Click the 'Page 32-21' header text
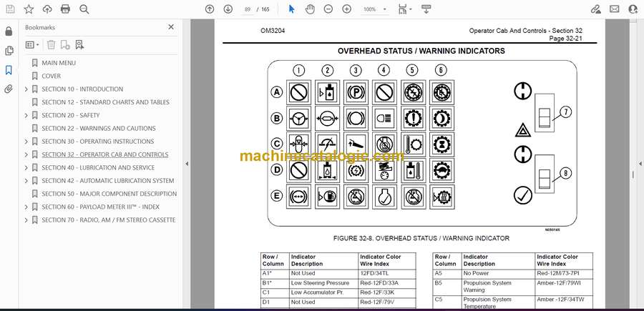Viewport: 644px width, 311px height. click(x=565, y=39)
